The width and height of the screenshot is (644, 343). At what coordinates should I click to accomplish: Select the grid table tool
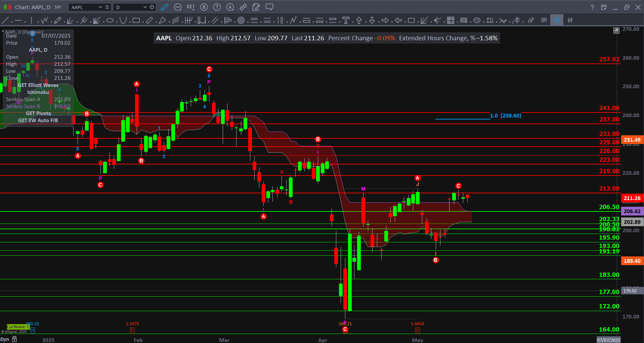(450, 20)
